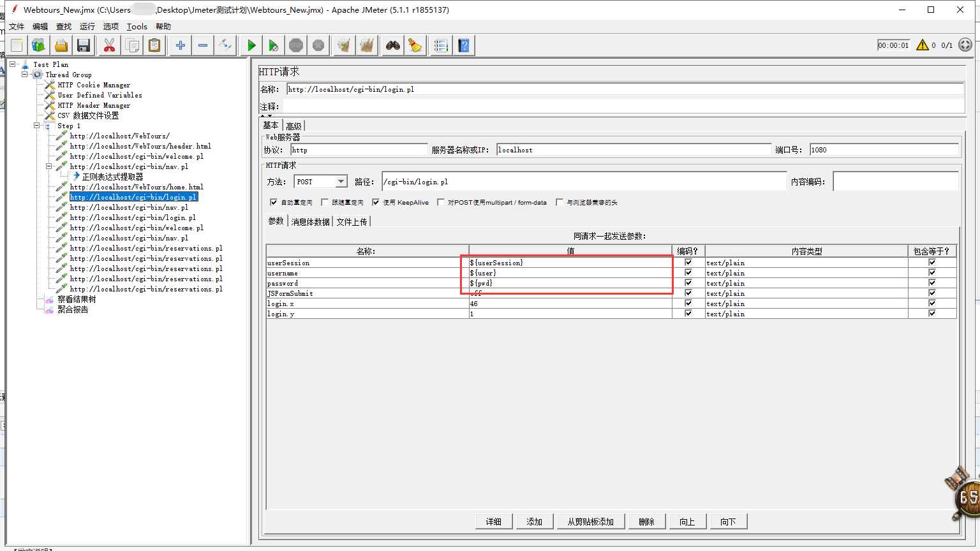Click the Clear All results icon
980x551 pixels.
pyautogui.click(x=367, y=45)
